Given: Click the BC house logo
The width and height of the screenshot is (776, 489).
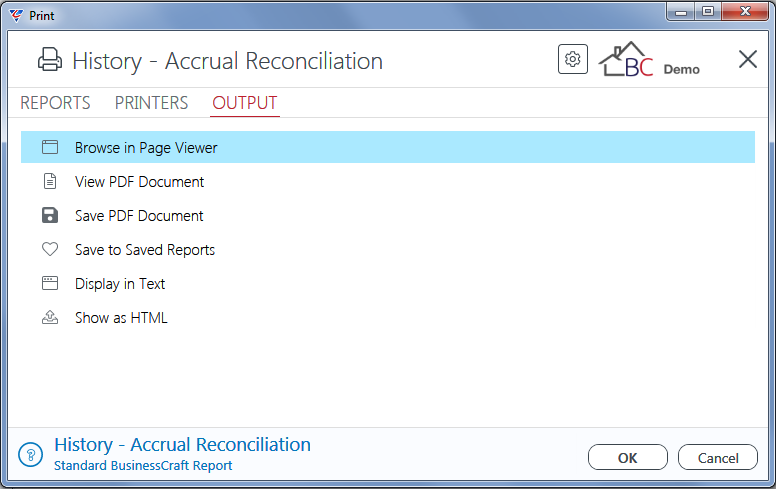Looking at the screenshot, I should tap(626, 59).
